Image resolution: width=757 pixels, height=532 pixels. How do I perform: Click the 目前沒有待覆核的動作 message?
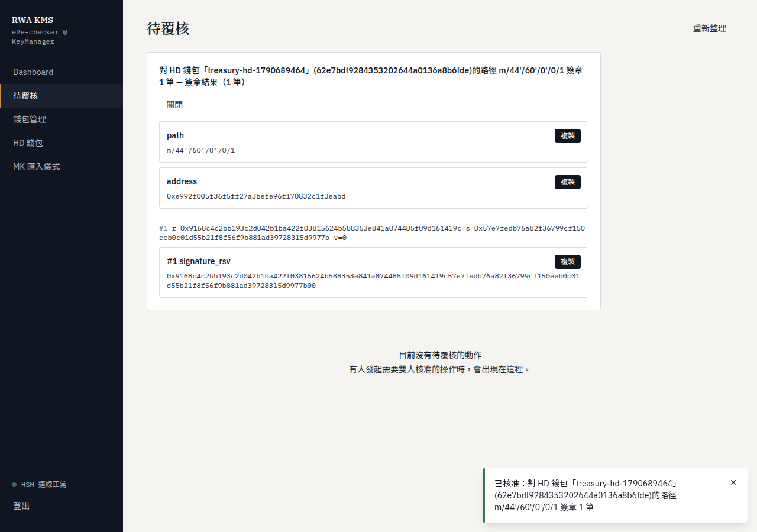440,355
